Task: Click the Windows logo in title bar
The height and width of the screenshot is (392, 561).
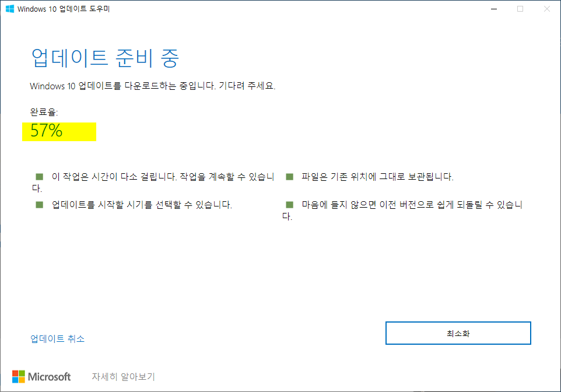Action: 10,9
